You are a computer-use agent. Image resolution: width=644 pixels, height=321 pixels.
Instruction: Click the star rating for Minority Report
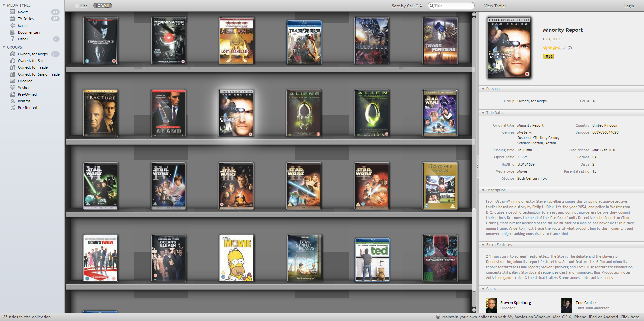pyautogui.click(x=554, y=48)
